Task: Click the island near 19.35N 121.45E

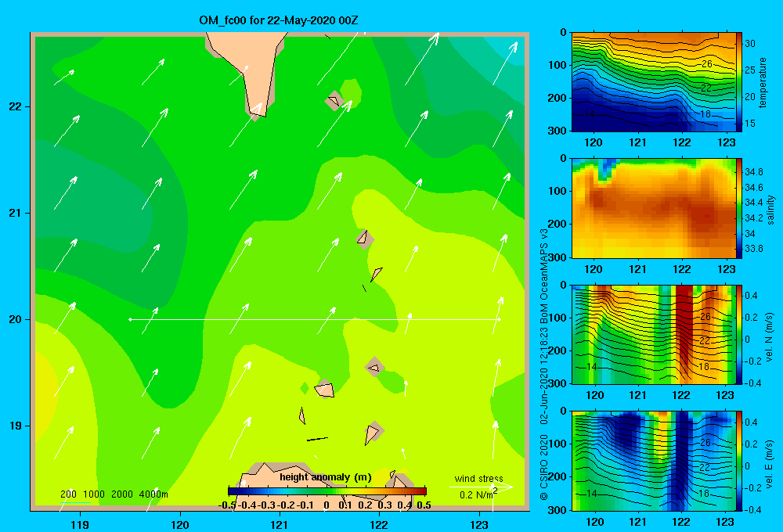Action: 325,390
